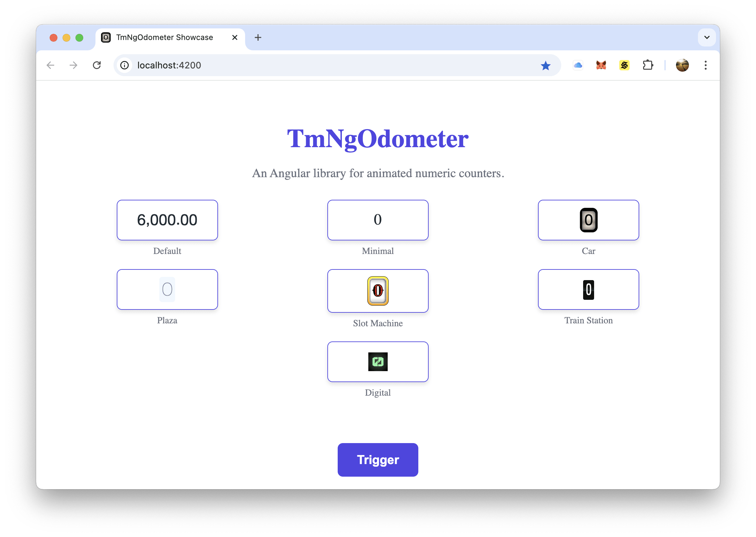Click the Default odometer showing 6,000.00

[x=167, y=220]
